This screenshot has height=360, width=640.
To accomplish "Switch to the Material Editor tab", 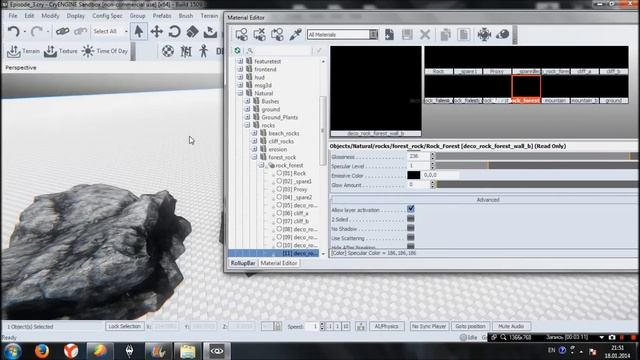I will (x=279, y=263).
